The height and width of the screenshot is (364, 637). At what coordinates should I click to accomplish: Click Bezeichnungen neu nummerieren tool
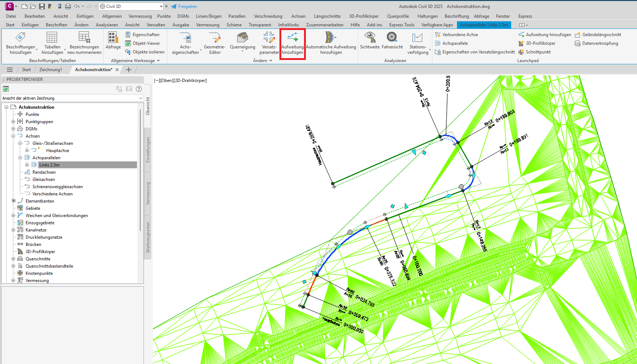(84, 43)
